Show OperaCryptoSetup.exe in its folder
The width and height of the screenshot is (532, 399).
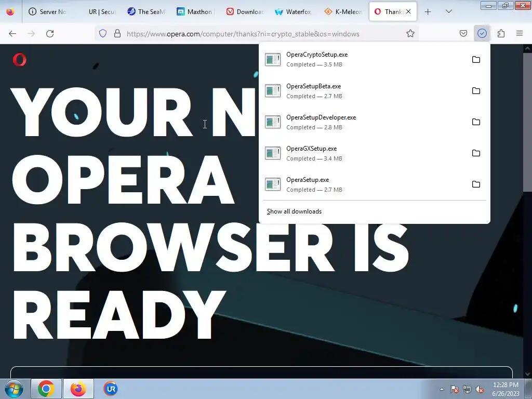coord(476,60)
